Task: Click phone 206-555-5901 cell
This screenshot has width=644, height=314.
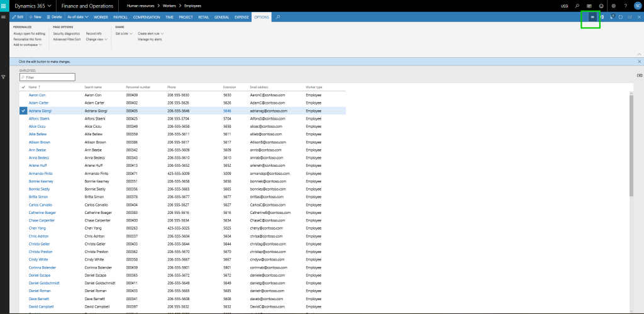Action: pyautogui.click(x=178, y=267)
